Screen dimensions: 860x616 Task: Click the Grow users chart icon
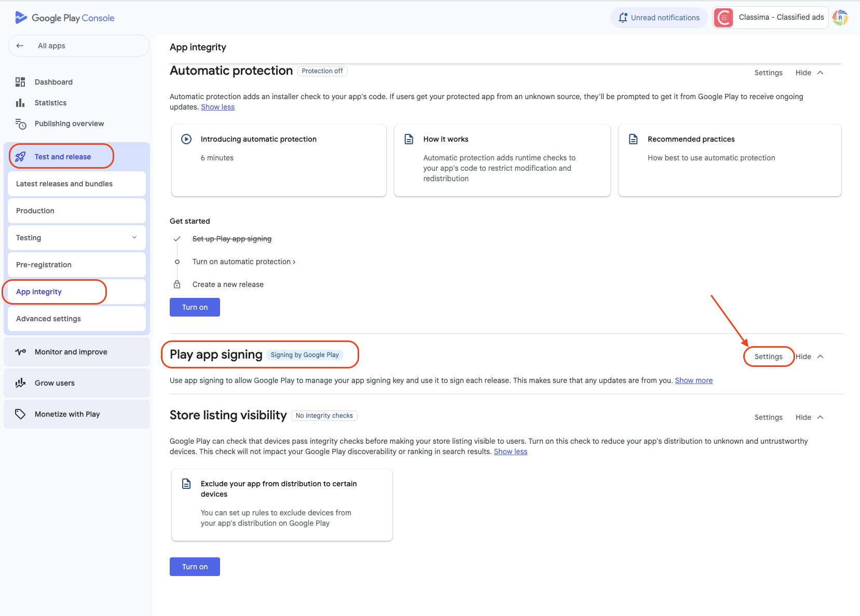[20, 383]
